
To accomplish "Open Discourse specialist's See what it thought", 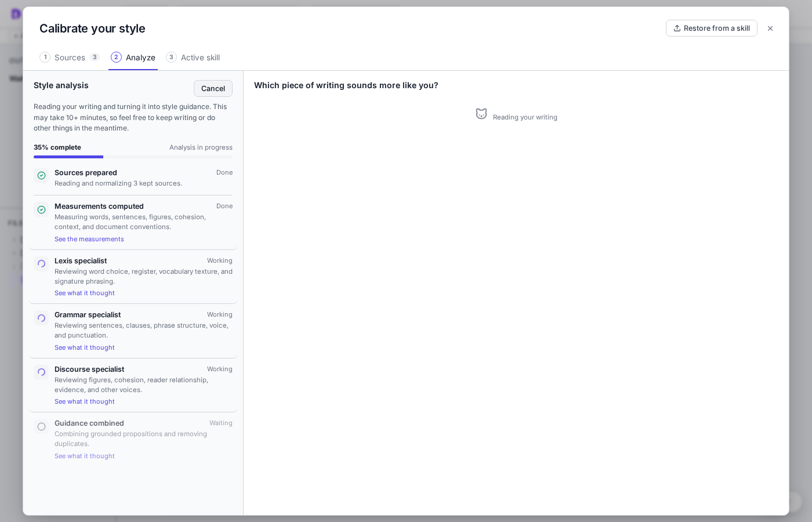I will pyautogui.click(x=85, y=401).
